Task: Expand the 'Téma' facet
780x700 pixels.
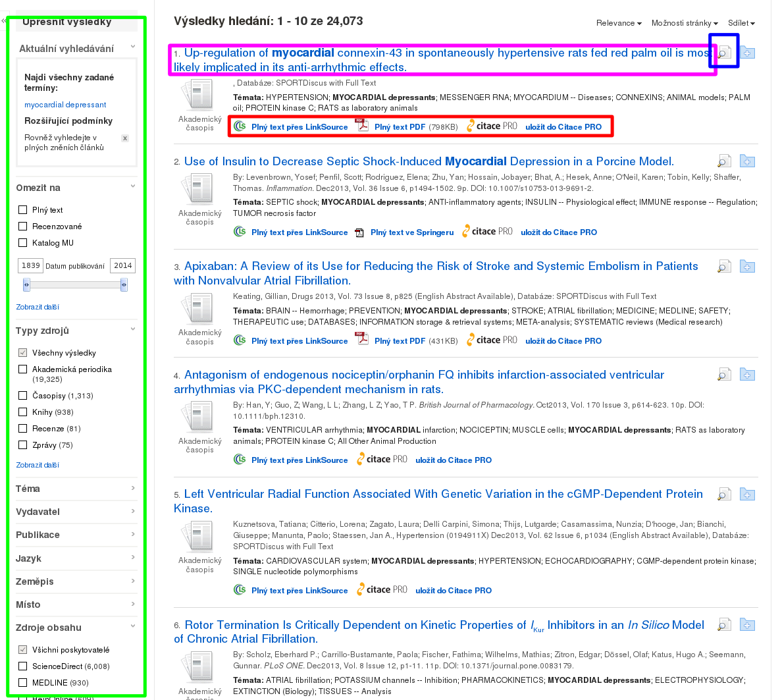Action: [133, 488]
